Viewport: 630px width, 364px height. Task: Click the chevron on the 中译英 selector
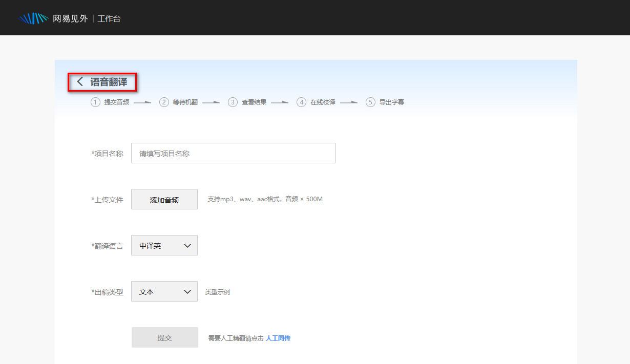pos(186,245)
